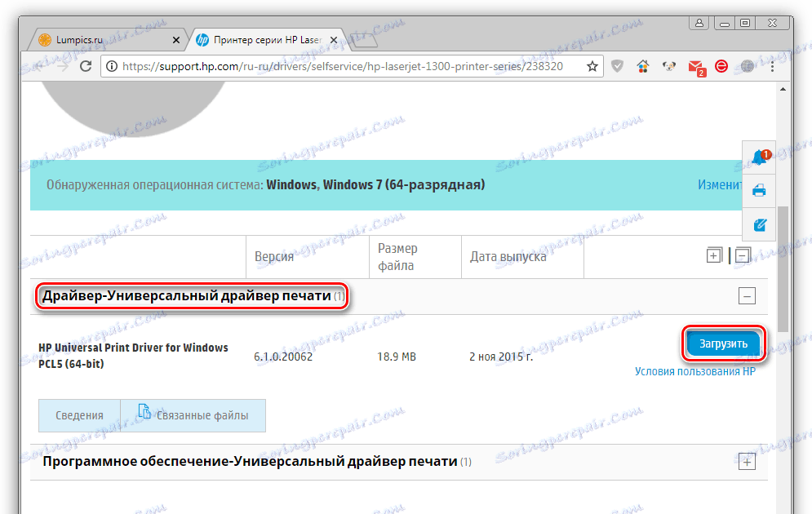
Task: Collapse the Драйвер-Универсальный драйвер печати section
Action: 747,296
